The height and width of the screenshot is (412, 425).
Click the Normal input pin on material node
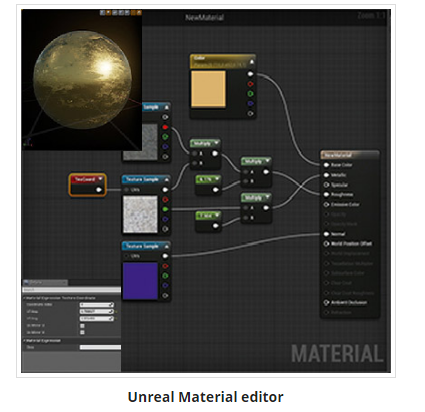coord(326,234)
